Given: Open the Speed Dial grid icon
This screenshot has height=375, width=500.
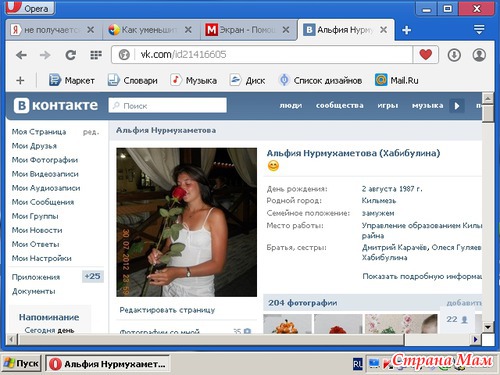Looking at the screenshot, I should (96, 55).
